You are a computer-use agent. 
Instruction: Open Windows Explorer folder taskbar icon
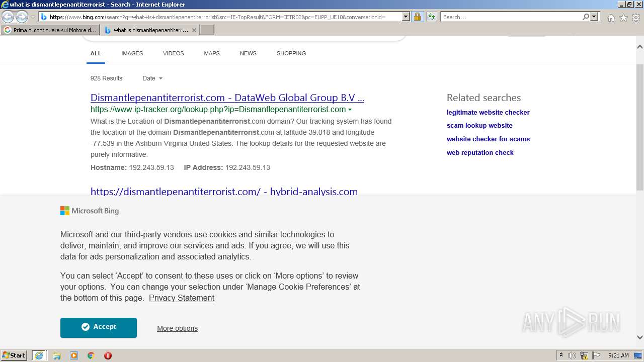click(x=57, y=355)
